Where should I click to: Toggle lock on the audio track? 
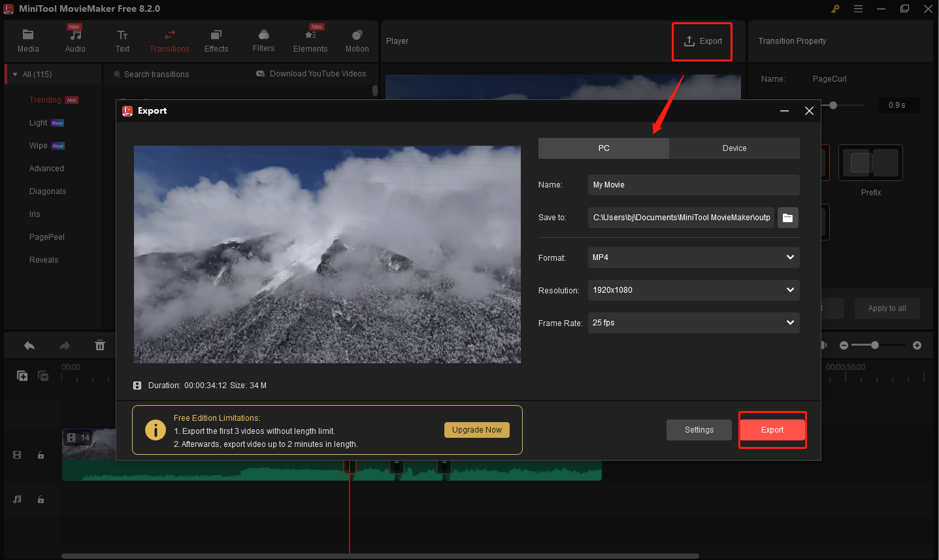pos(41,499)
